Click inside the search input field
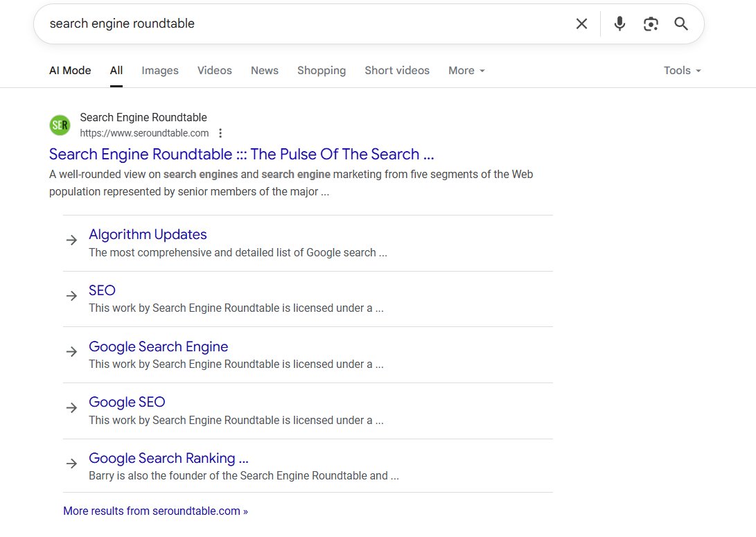This screenshot has width=756, height=537. point(277,24)
